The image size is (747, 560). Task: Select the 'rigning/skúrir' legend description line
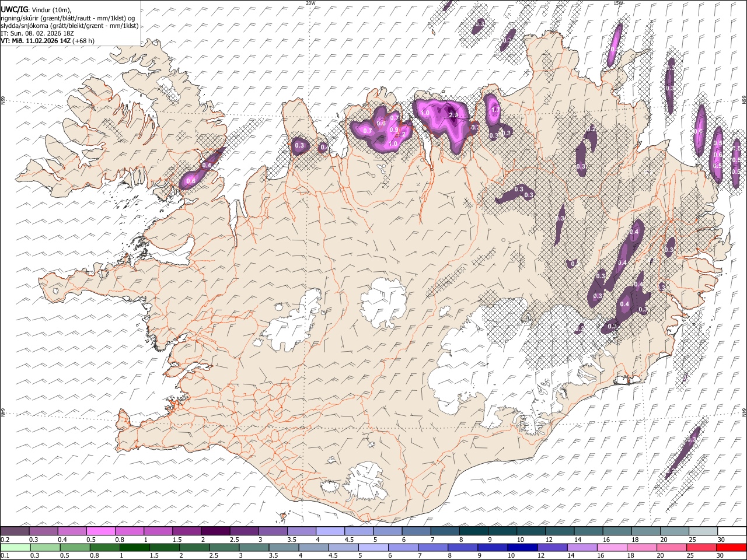coord(68,17)
